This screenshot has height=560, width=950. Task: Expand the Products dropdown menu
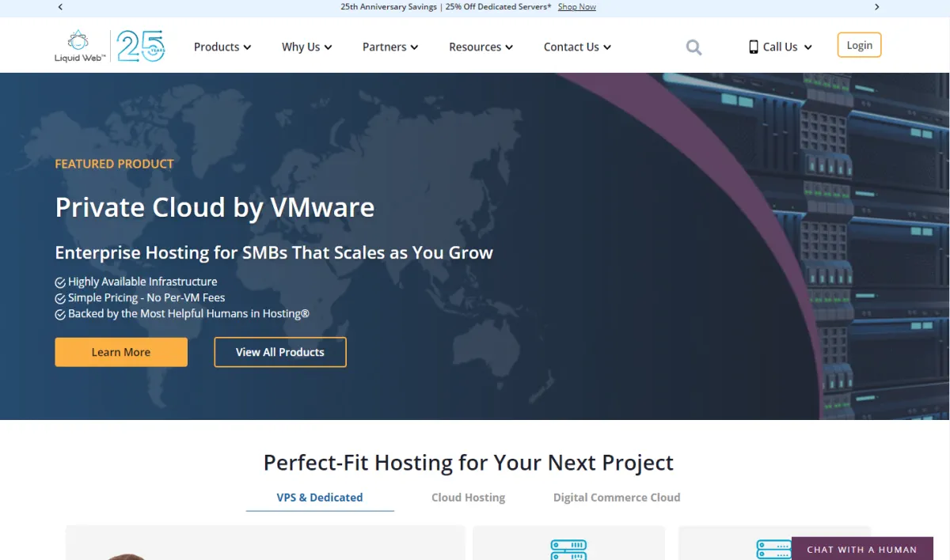(x=222, y=47)
